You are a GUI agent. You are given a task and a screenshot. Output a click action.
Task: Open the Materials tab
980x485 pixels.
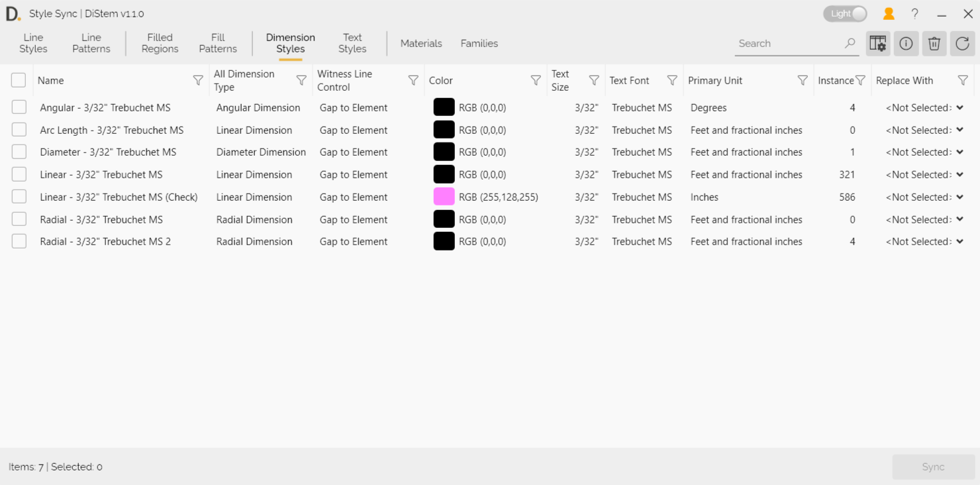(421, 44)
